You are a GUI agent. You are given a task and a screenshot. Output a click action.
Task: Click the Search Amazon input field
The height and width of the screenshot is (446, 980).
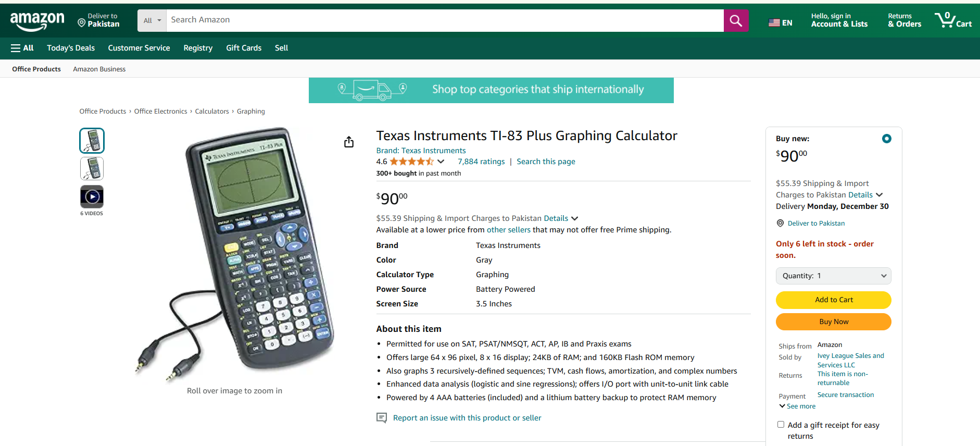(x=445, y=20)
